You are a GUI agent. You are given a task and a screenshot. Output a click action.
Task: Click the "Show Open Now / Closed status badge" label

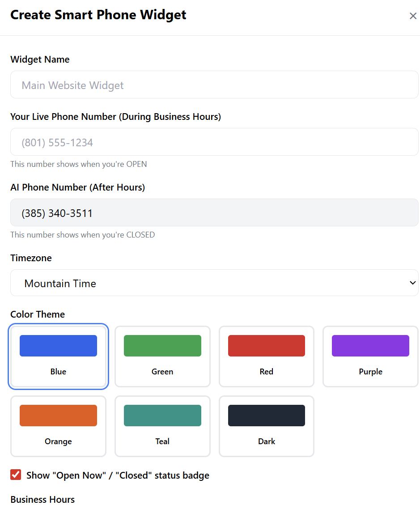point(118,475)
